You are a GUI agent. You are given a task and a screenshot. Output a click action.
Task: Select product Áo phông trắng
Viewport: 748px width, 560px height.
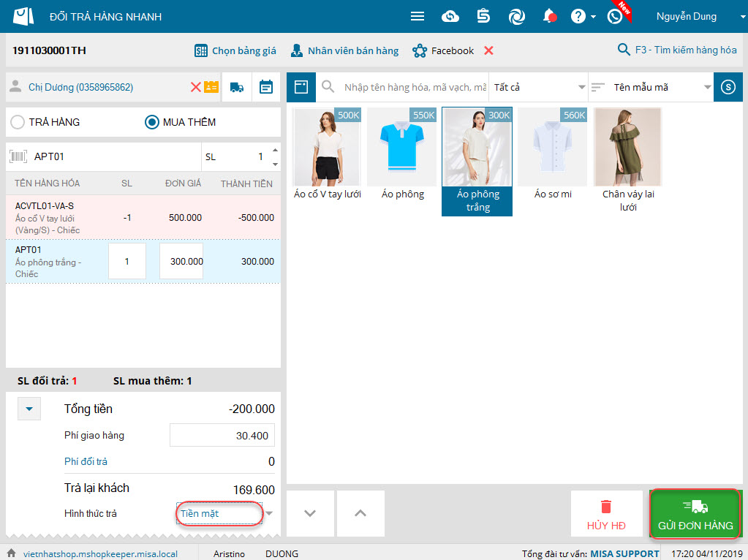tap(477, 162)
